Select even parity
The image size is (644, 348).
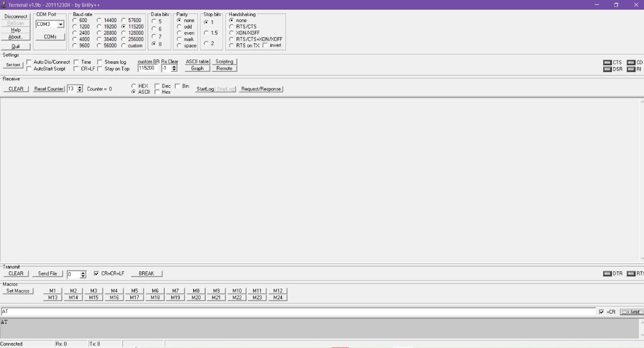click(x=179, y=33)
